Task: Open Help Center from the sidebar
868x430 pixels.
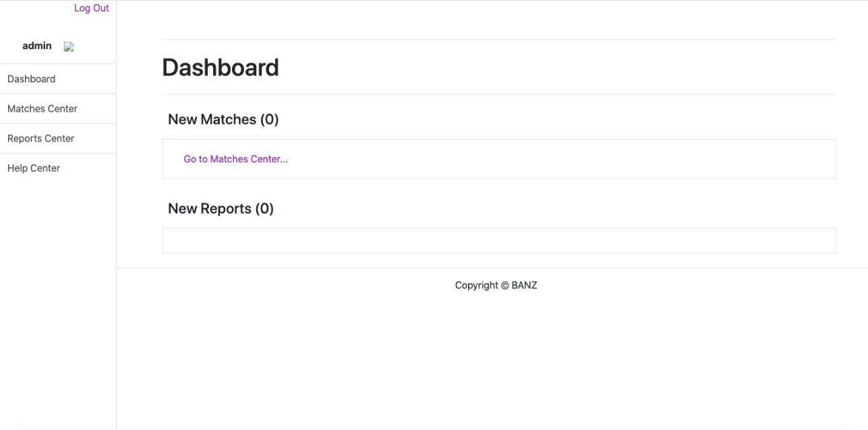Action: (34, 168)
